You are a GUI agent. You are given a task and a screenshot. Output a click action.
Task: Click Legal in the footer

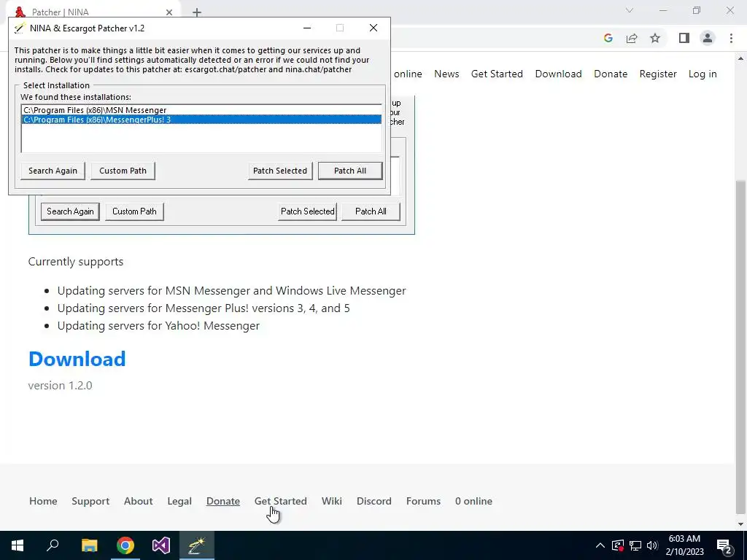tap(179, 501)
